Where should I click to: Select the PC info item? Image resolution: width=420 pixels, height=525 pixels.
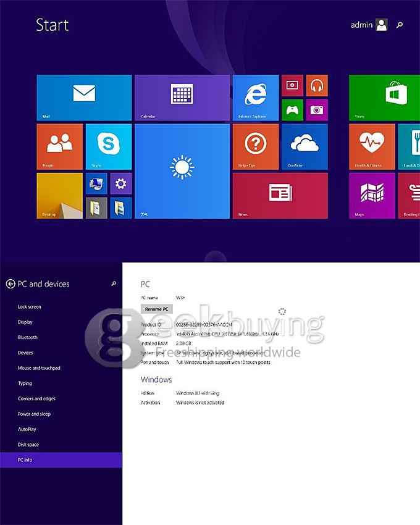(x=61, y=460)
